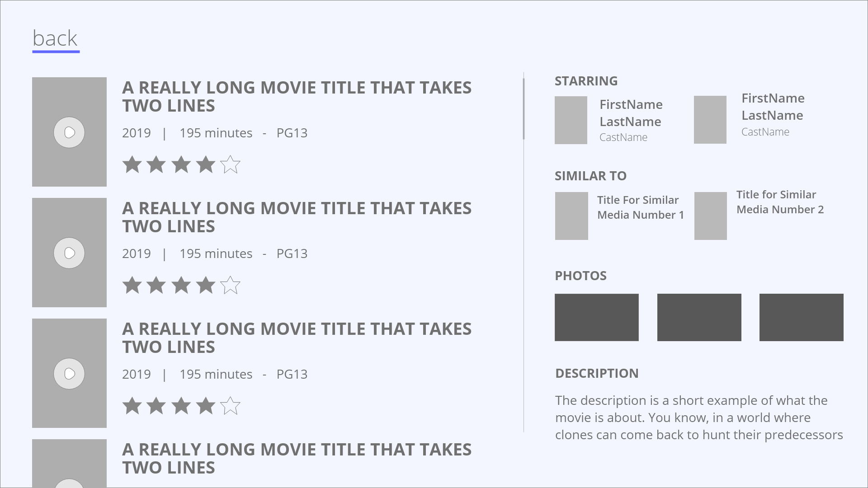The width and height of the screenshot is (868, 488).
Task: View the middle photo thumbnail
Action: (699, 317)
